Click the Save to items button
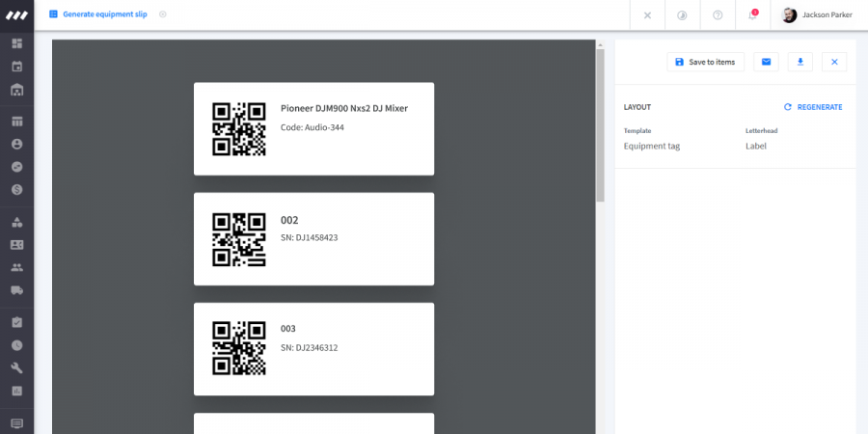868x434 pixels. (x=705, y=62)
